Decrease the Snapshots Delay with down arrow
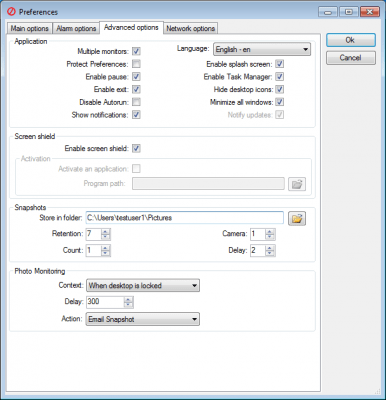 pyautogui.click(x=270, y=253)
